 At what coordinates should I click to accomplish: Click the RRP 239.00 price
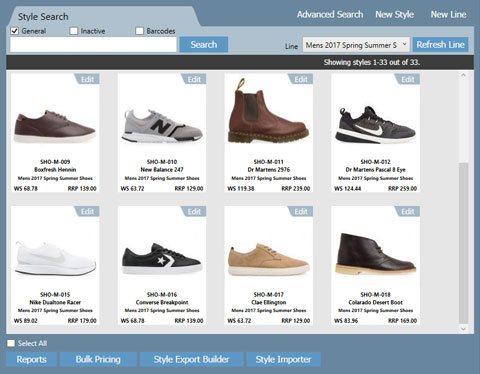296,189
